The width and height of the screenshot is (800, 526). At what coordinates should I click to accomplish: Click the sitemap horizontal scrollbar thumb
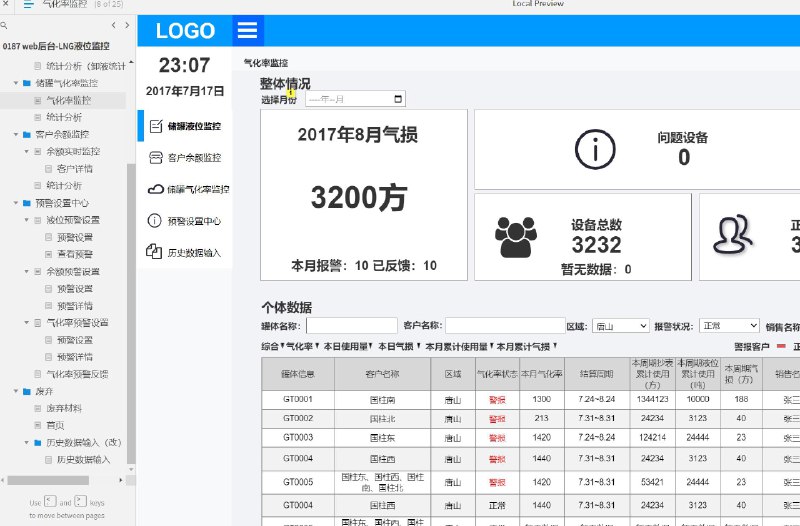coord(48,480)
